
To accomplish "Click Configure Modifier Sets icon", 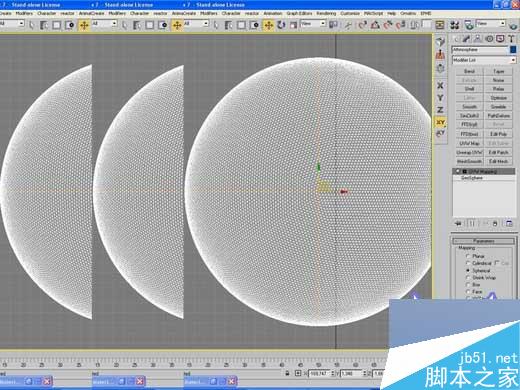I will (x=509, y=223).
